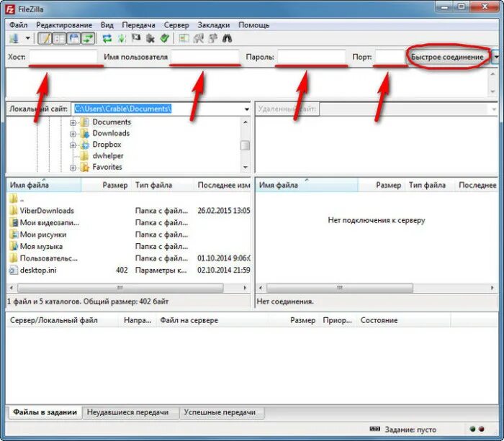Expand the Favorites tree folder

pyautogui.click(x=73, y=168)
